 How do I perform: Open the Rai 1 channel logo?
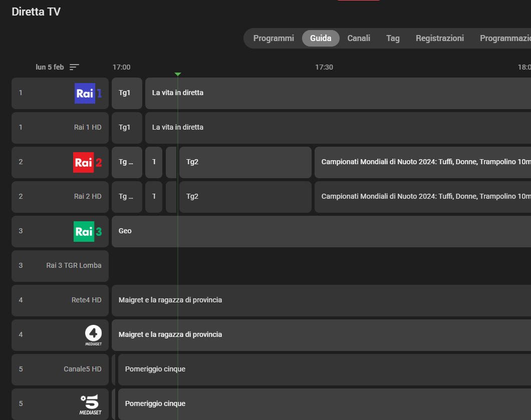coord(88,93)
